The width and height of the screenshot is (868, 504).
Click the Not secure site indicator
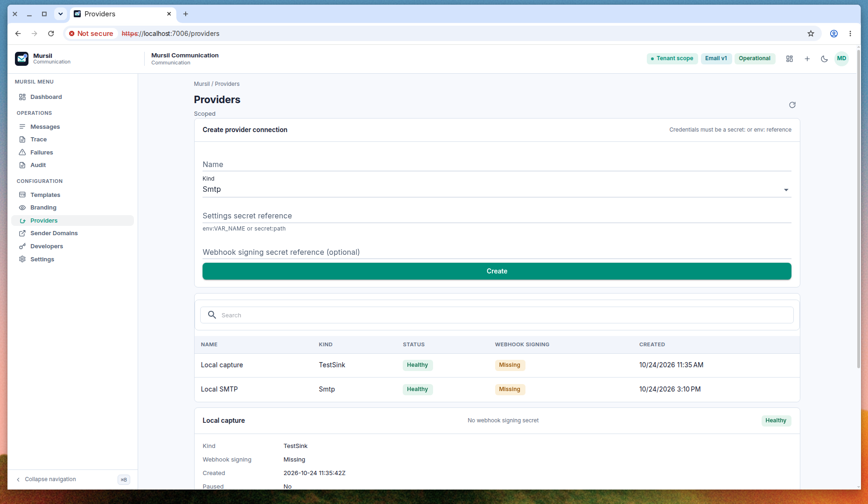[91, 34]
